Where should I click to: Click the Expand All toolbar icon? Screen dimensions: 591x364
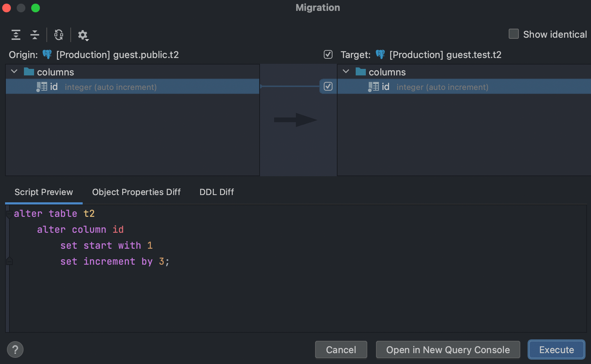tap(16, 35)
